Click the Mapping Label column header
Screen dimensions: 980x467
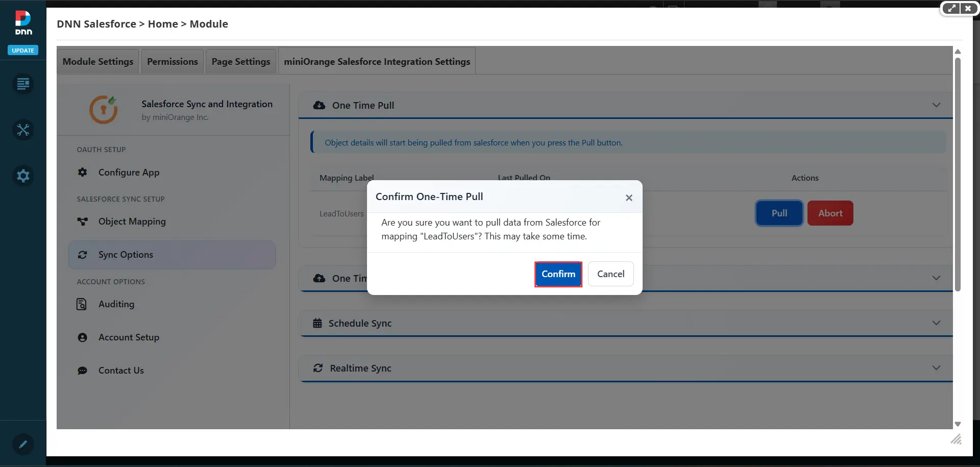point(347,178)
